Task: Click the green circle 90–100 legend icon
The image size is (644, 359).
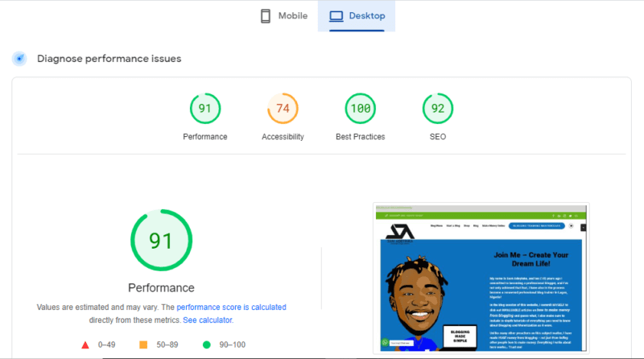Action: (207, 345)
